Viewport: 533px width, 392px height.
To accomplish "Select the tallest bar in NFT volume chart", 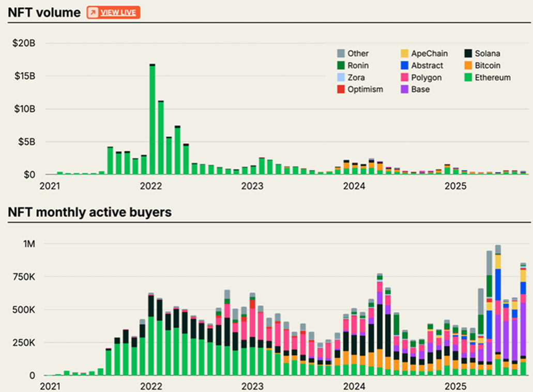I will (153, 119).
